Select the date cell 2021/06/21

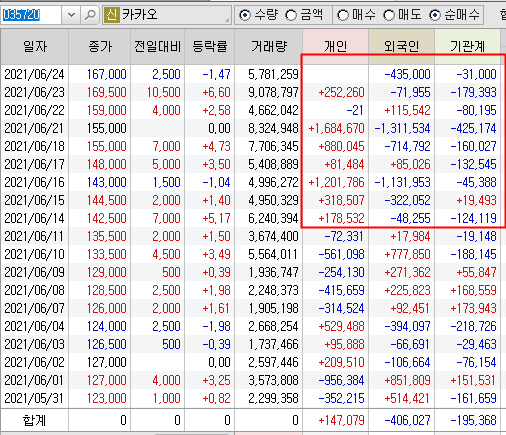tap(34, 128)
